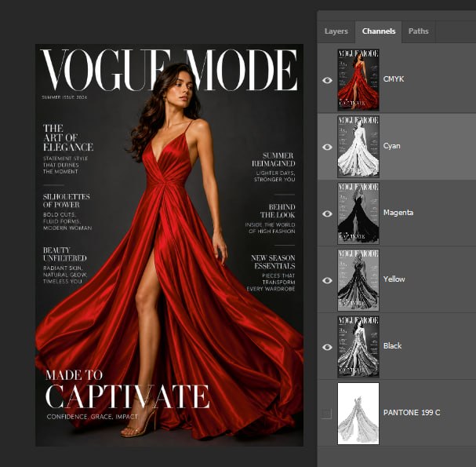Screen dimensions: 476x467
Task: Click the BEHIND THE LOOK cover text
Action: pyautogui.click(x=278, y=211)
